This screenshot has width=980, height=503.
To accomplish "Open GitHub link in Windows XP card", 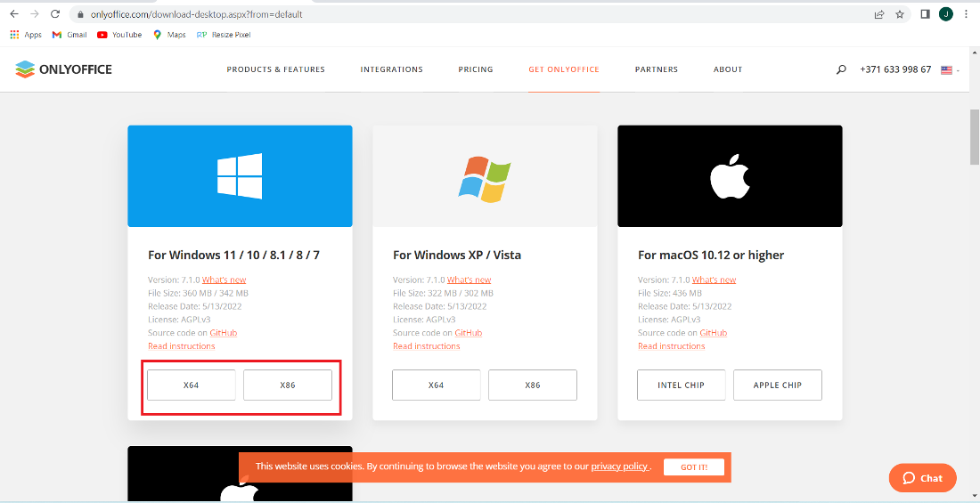I will tap(468, 333).
